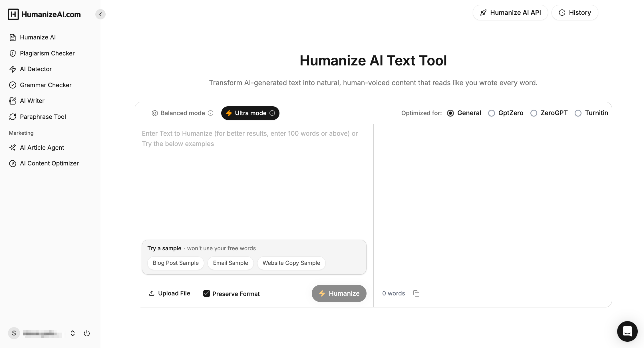Click the rocket icon on Humanize AI API
Viewport: 644px width, 348px height.
(483, 13)
